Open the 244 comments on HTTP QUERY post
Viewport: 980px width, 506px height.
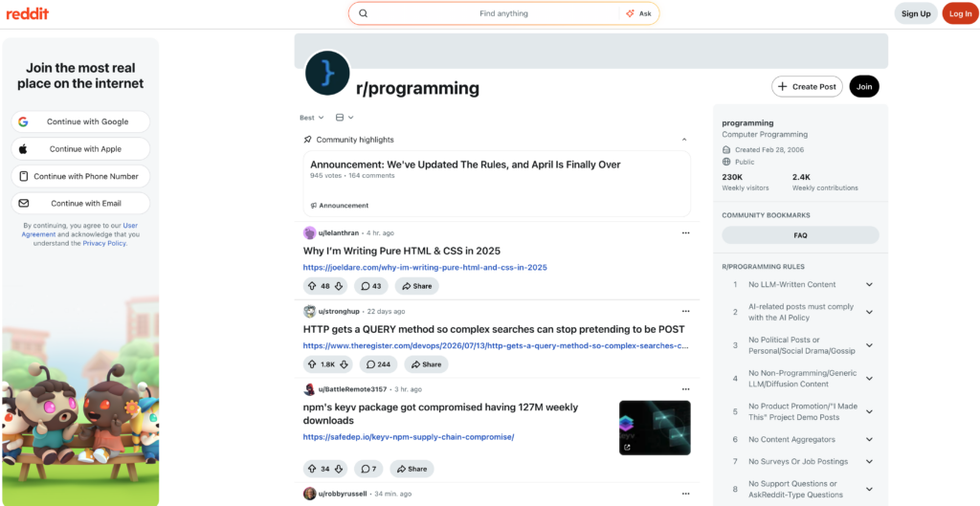pyautogui.click(x=378, y=364)
